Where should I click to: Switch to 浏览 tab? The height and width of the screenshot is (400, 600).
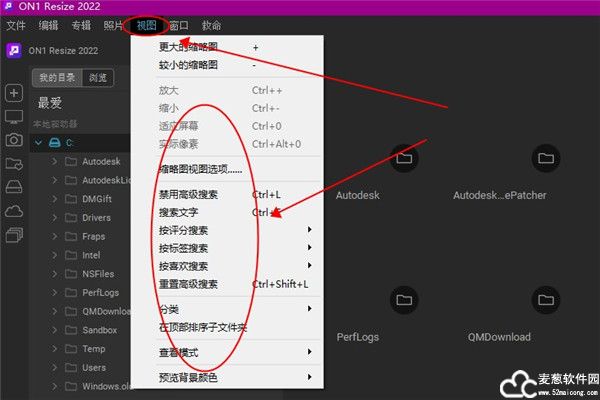tap(98, 78)
